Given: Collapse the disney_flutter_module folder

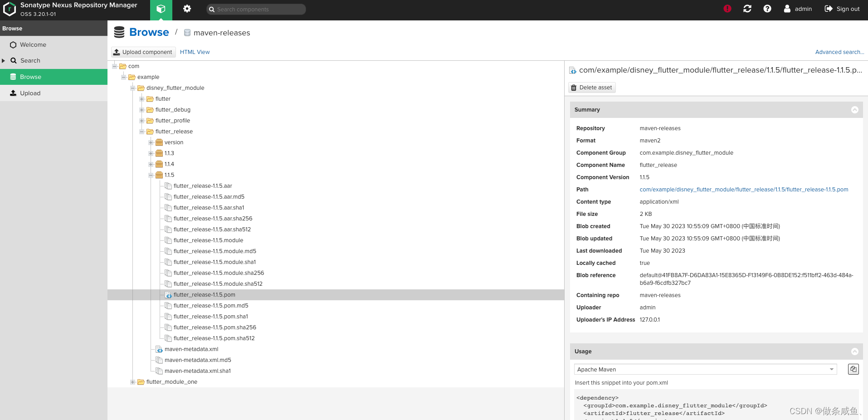Looking at the screenshot, I should click(133, 88).
